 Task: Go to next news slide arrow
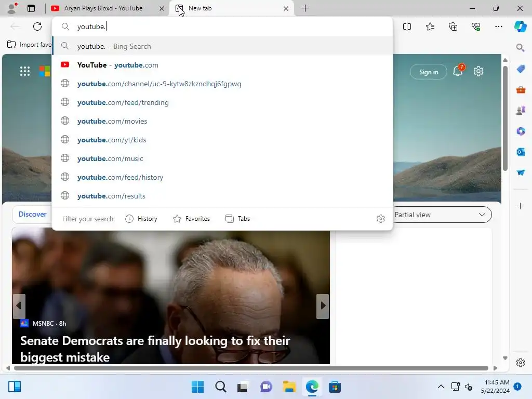[323, 306]
